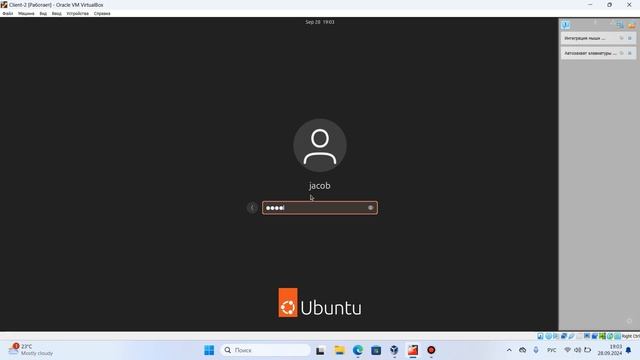Image resolution: width=640 pixels, height=360 pixels.
Task: Open the Справка menu
Action: (102, 13)
